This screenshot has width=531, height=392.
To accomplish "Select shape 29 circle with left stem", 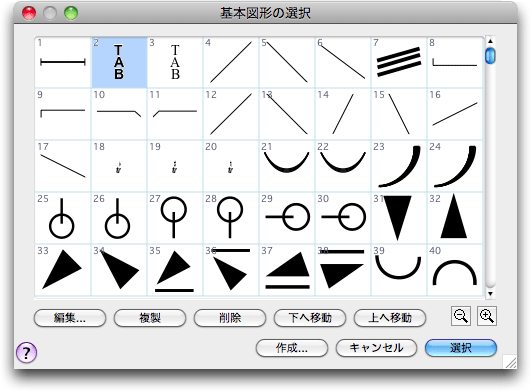I will click(287, 218).
